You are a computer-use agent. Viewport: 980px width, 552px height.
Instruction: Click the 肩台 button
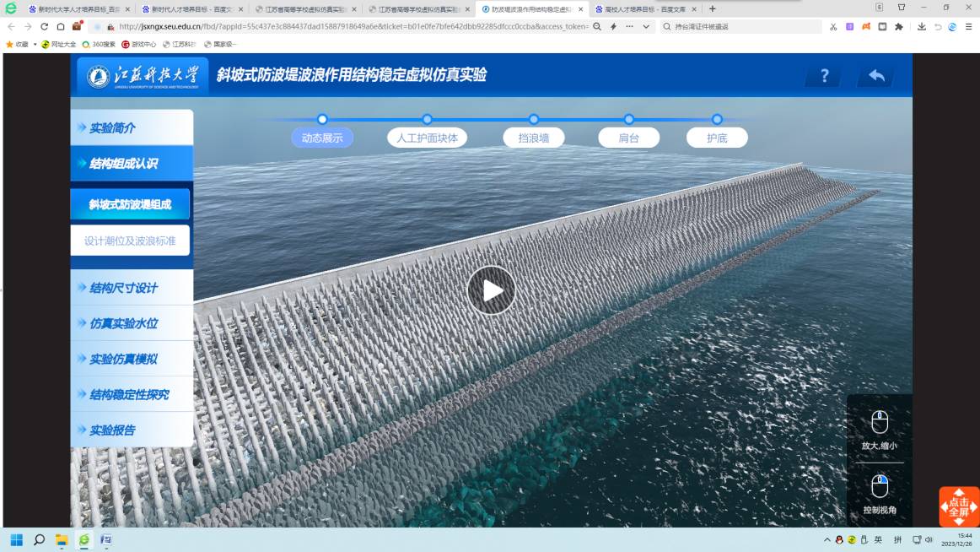(628, 138)
